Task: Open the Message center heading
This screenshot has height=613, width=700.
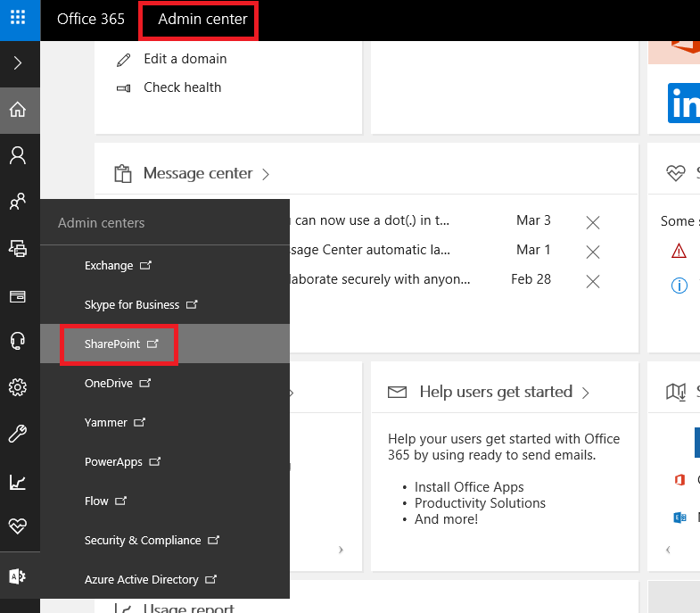Action: pyautogui.click(x=198, y=173)
